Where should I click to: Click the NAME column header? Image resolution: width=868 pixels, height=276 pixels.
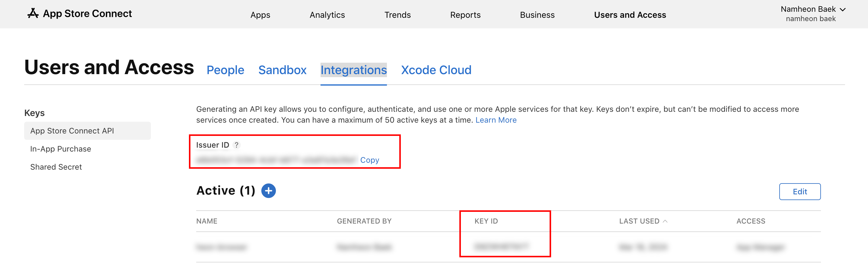tap(206, 221)
